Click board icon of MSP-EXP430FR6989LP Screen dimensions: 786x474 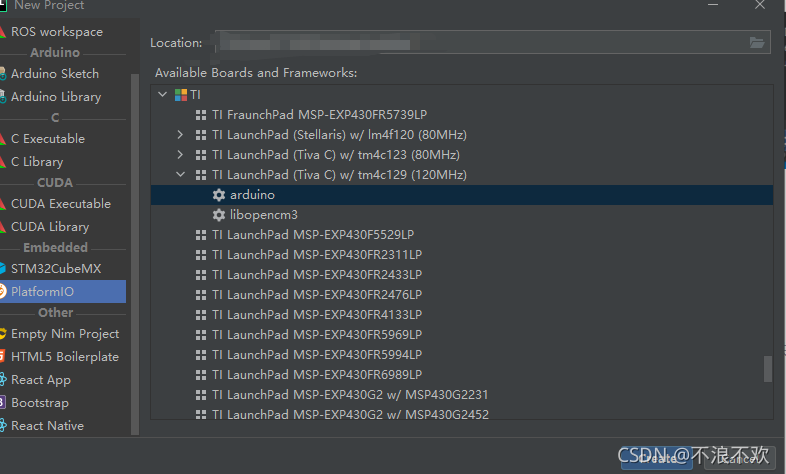point(201,375)
